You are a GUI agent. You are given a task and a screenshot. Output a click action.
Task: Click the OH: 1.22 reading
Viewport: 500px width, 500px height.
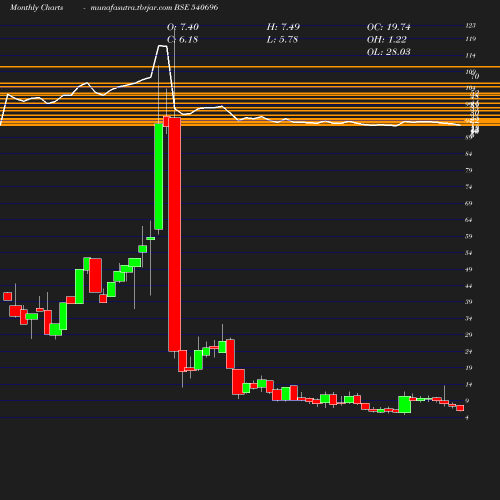(x=387, y=40)
